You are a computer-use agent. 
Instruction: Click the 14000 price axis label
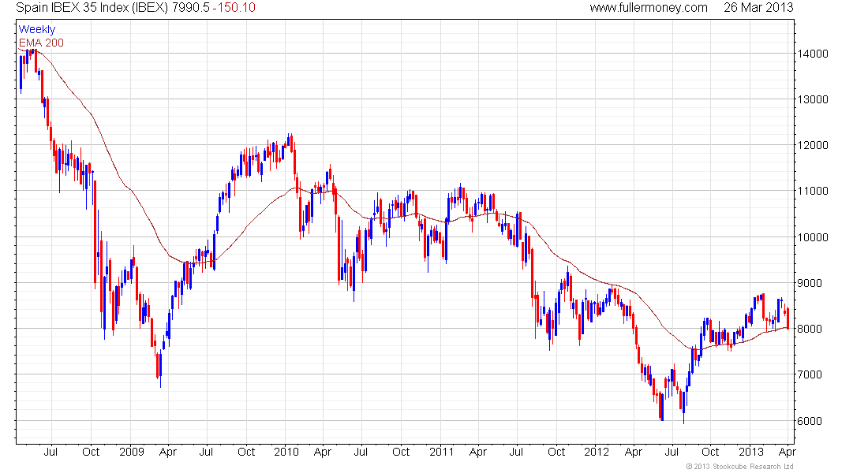point(813,54)
